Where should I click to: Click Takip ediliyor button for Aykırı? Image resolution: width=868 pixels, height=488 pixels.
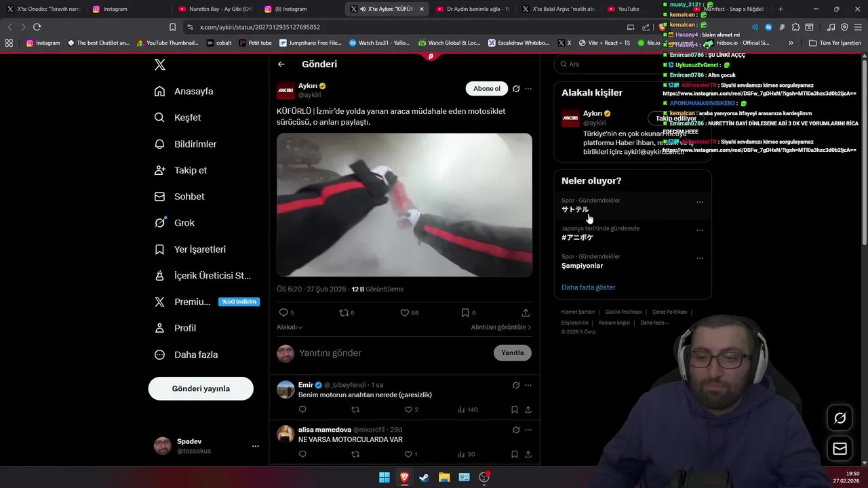tap(676, 119)
